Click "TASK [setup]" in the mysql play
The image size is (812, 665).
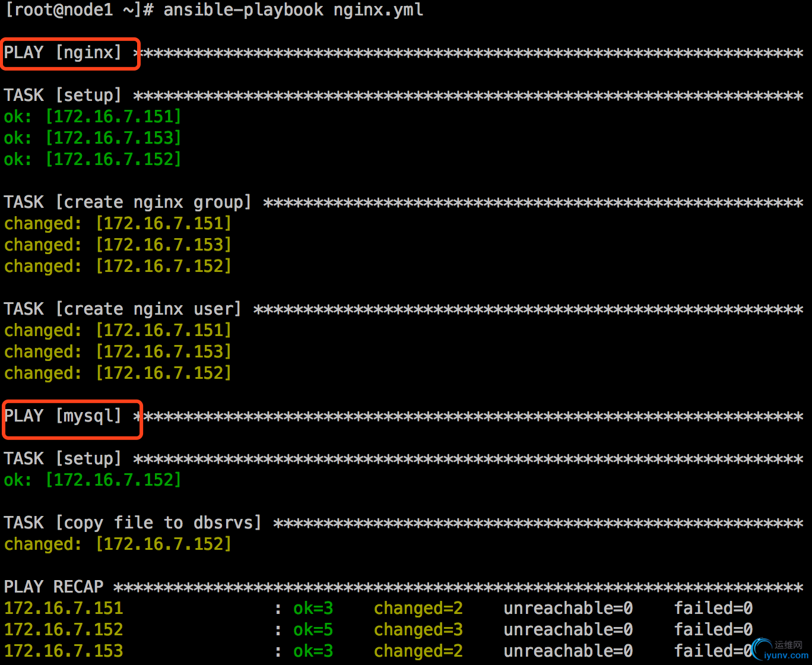pyautogui.click(x=63, y=459)
